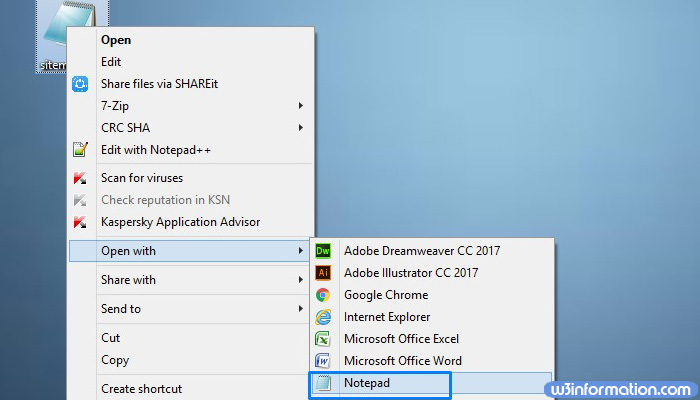Image resolution: width=700 pixels, height=400 pixels.
Task: Click the Internet Explorer icon in submenu
Action: pos(323,317)
